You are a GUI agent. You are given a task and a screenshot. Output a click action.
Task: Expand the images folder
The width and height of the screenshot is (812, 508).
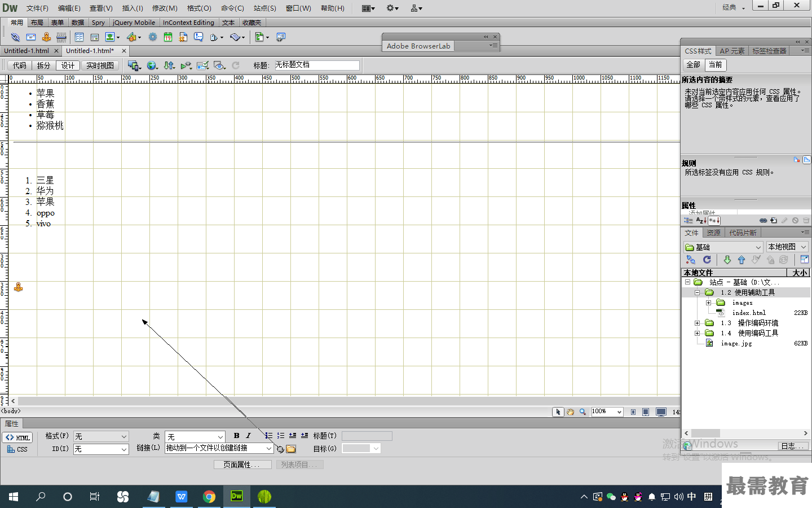click(708, 303)
